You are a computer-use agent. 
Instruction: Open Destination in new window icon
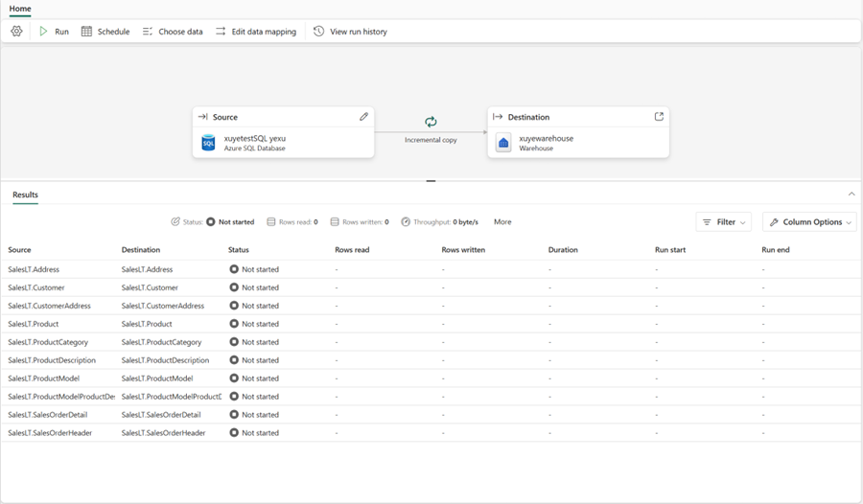tap(659, 117)
